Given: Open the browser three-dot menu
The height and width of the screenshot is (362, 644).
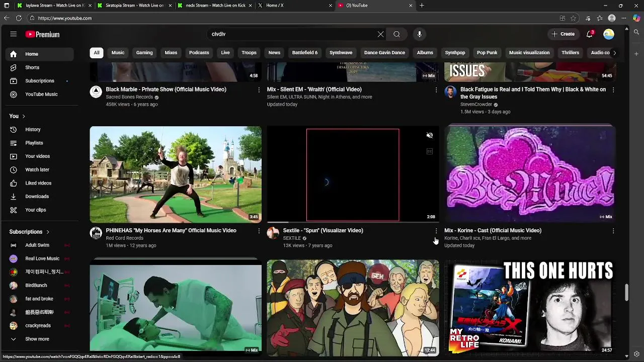Looking at the screenshot, I should point(624,18).
